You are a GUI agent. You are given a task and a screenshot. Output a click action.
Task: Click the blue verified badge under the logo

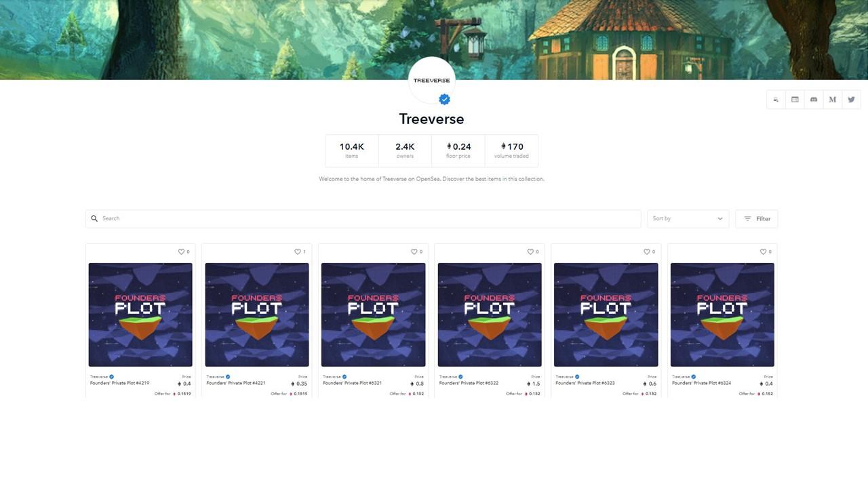point(444,100)
